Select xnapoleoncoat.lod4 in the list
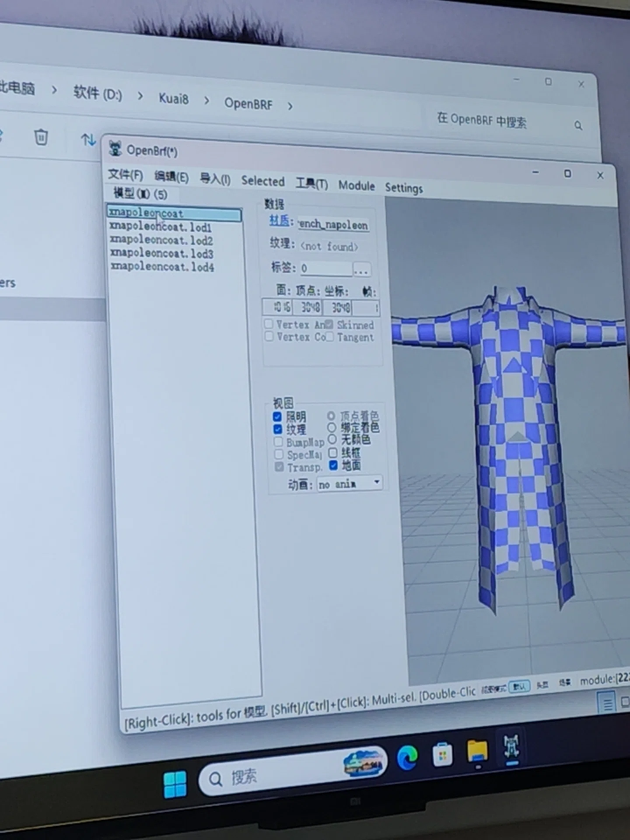 pyautogui.click(x=163, y=266)
